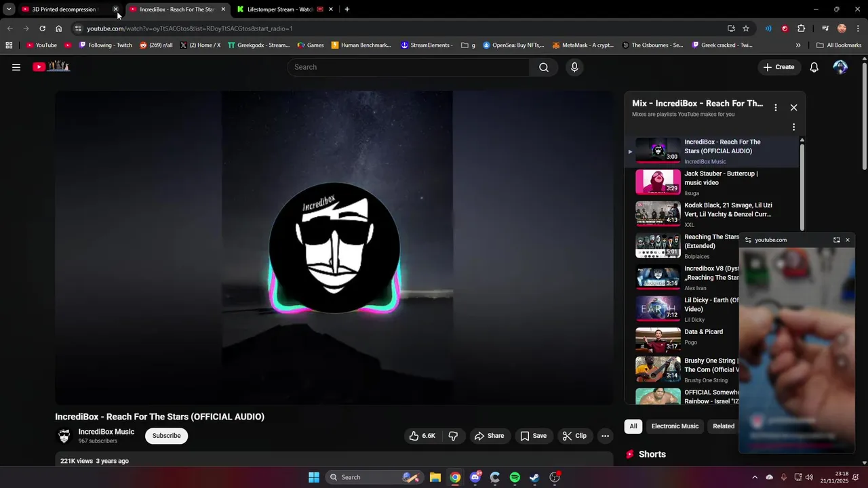
Task: Click the main video player area
Action: 334,248
